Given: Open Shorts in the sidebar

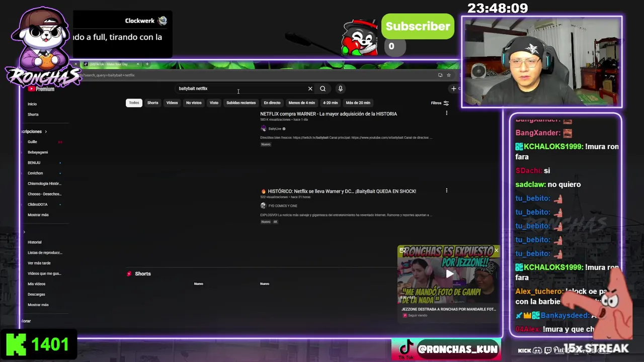Looking at the screenshot, I should [x=33, y=115].
